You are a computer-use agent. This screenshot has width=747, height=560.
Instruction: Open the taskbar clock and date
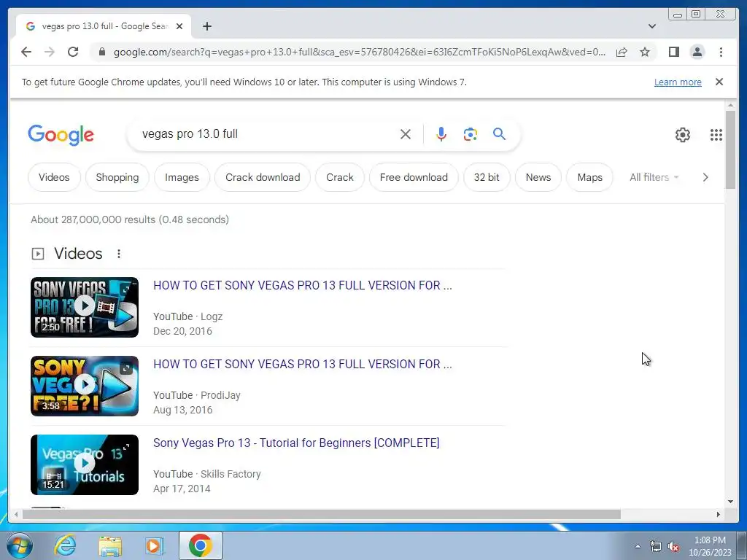710,546
